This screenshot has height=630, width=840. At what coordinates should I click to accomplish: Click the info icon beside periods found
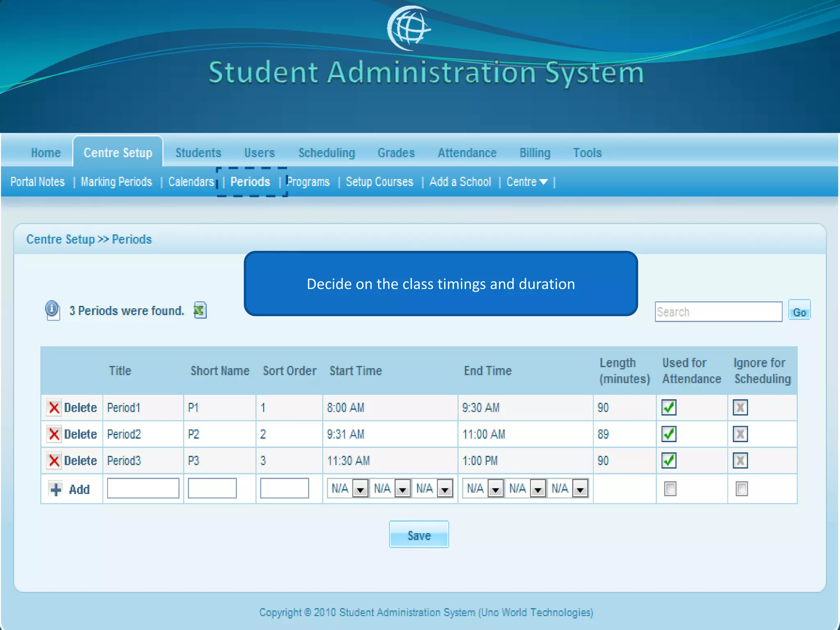pyautogui.click(x=52, y=310)
